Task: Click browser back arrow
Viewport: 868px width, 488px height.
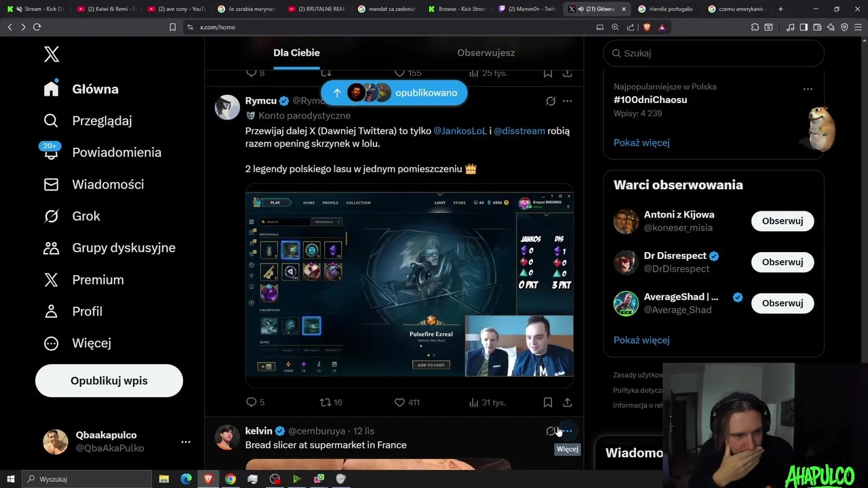Action: 9,27
